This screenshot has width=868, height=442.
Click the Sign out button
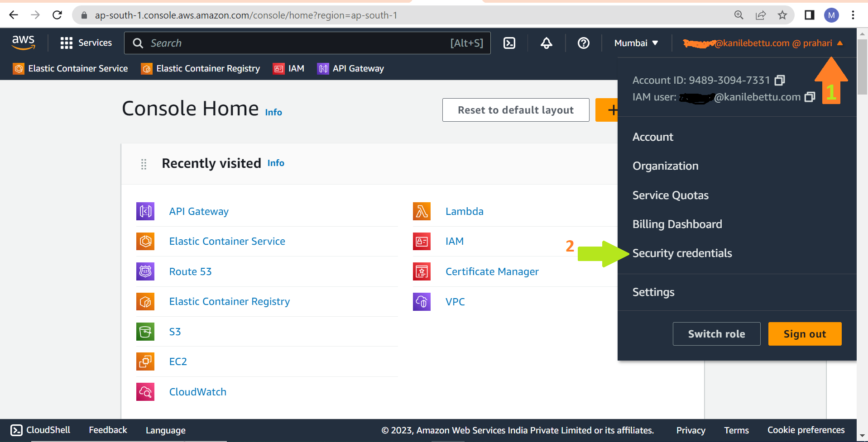[x=805, y=334]
